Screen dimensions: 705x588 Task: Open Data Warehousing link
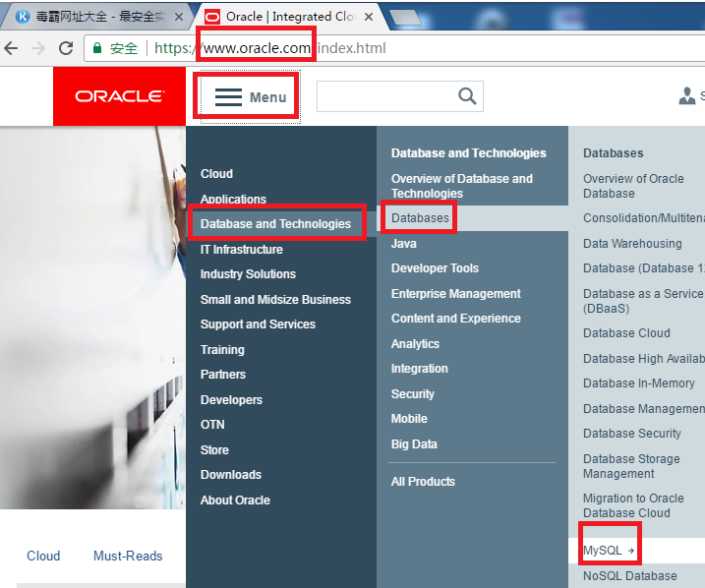tap(633, 243)
